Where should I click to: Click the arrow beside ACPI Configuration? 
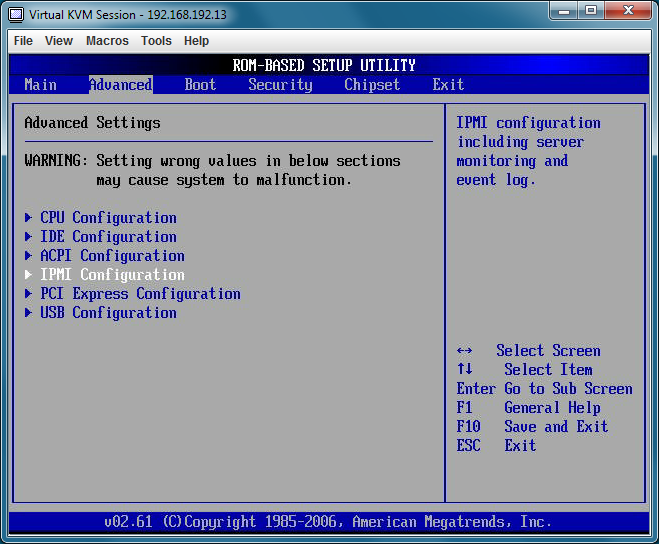click(28, 255)
